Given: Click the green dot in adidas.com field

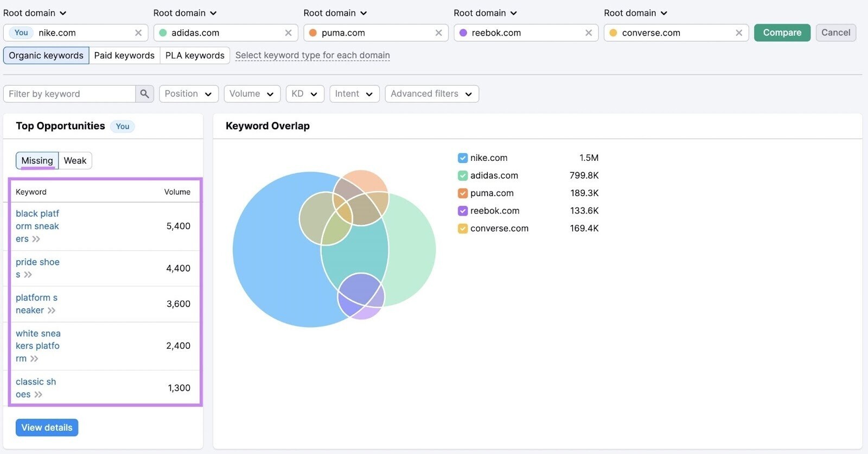Looking at the screenshot, I should [x=163, y=33].
